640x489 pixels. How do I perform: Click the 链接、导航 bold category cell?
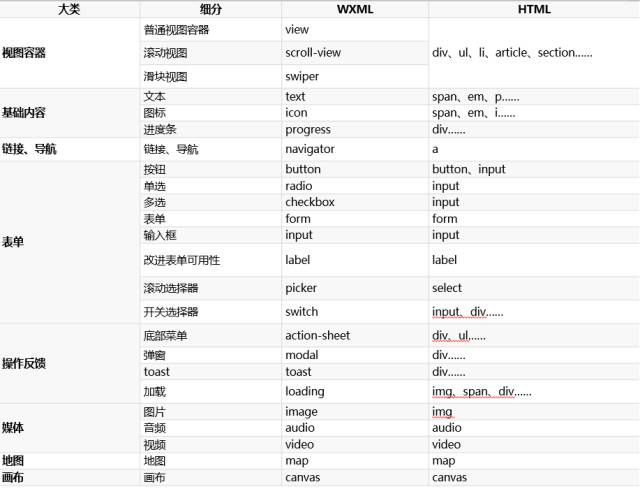point(70,149)
